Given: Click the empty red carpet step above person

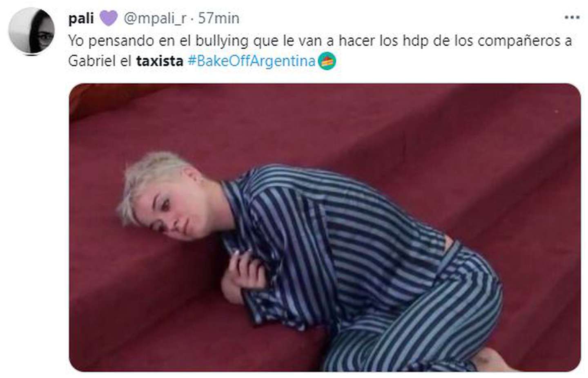Looking at the screenshot, I should (327, 123).
